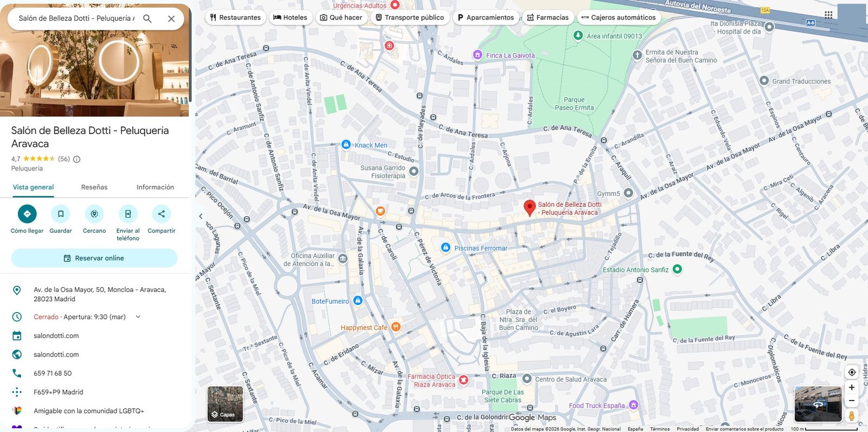
Task: Click the red Salón de Belleza Dotti map pin
Action: pos(529,207)
